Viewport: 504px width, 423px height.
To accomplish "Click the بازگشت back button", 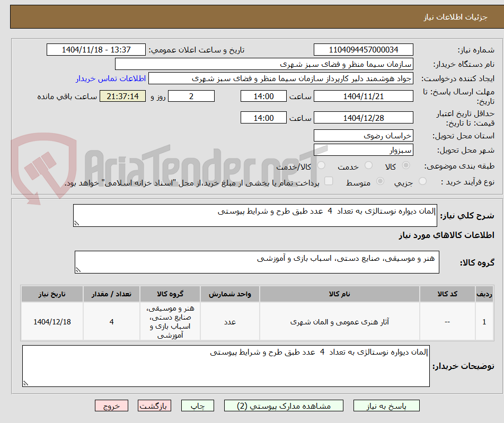I will [x=154, y=406].
